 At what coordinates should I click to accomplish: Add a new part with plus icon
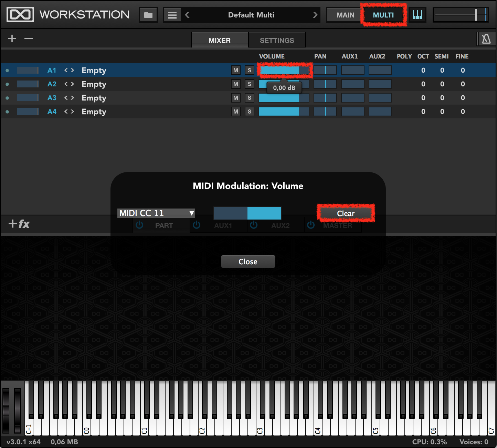click(x=12, y=39)
